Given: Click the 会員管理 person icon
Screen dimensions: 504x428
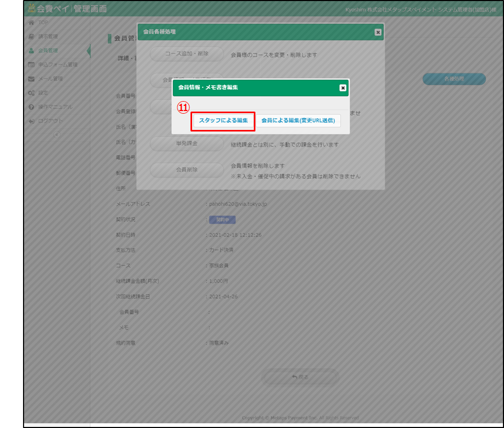Looking at the screenshot, I should tap(31, 51).
